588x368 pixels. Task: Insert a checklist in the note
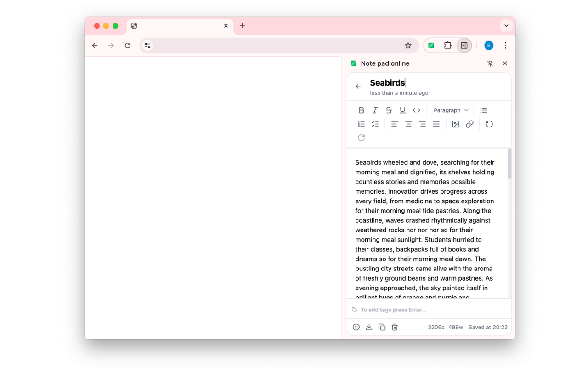[x=375, y=124]
